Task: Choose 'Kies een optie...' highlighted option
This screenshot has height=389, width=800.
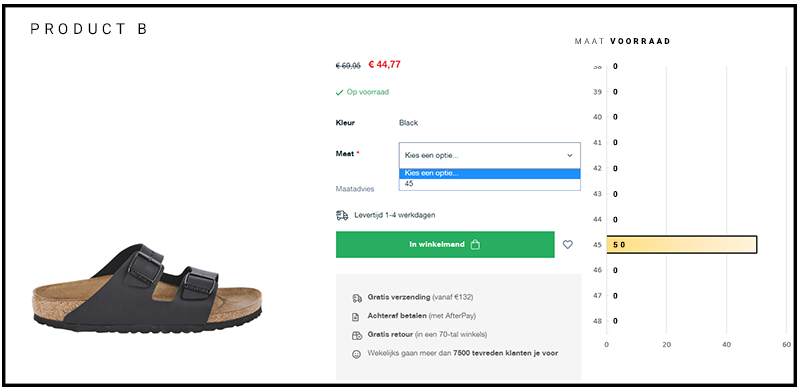Action: (x=489, y=174)
